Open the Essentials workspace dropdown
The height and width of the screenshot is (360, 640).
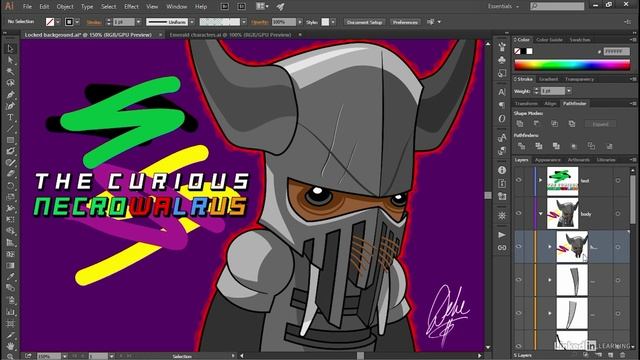tap(503, 6)
